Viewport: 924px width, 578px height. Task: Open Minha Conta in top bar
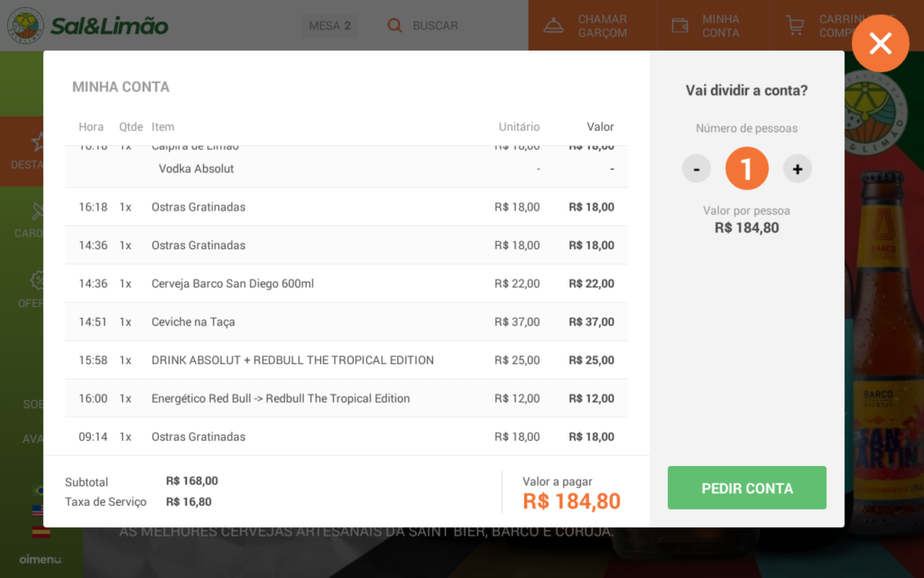click(713, 25)
